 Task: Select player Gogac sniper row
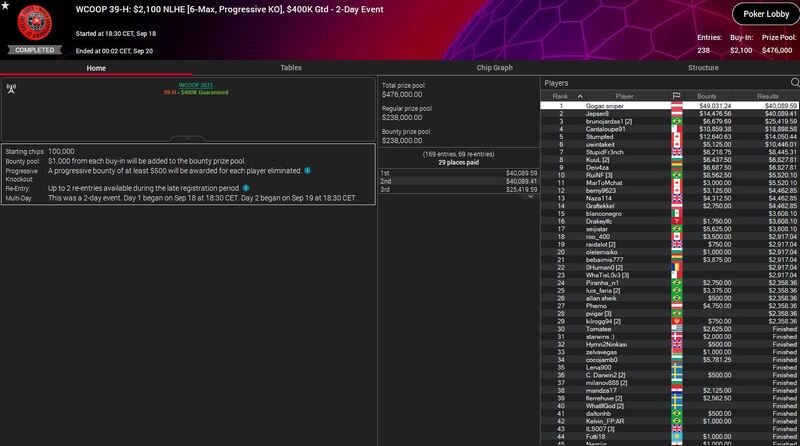point(670,106)
